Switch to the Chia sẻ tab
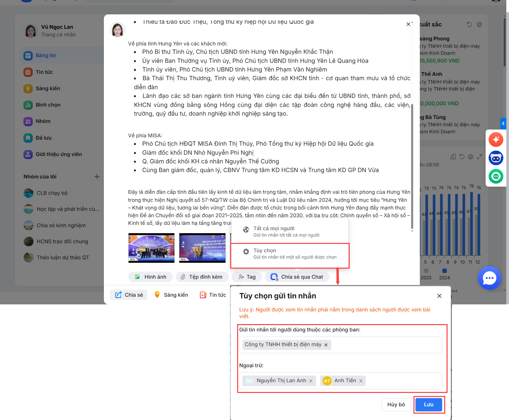509x420 pixels. click(x=129, y=295)
